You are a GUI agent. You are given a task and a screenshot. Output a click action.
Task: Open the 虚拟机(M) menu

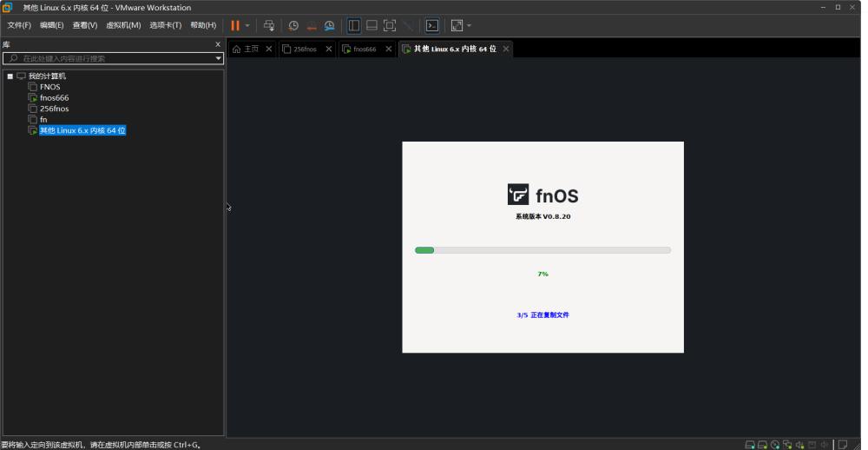[x=123, y=25]
